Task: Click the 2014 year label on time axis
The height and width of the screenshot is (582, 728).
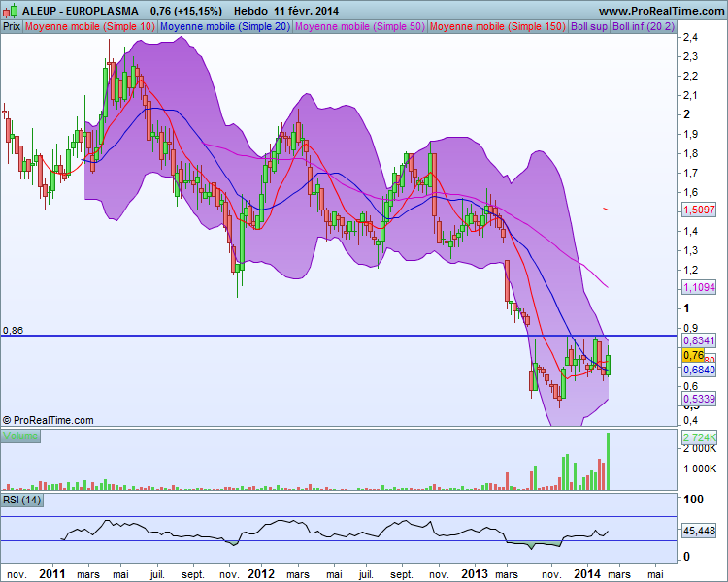Action: (587, 574)
